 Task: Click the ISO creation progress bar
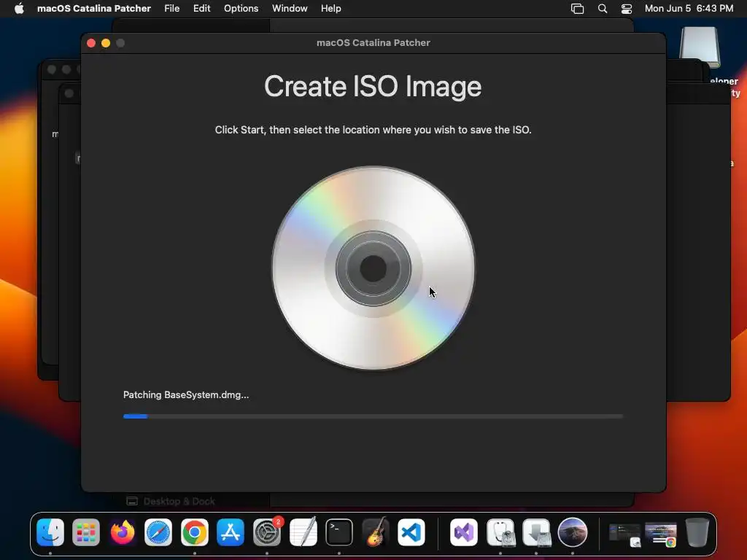pos(373,416)
